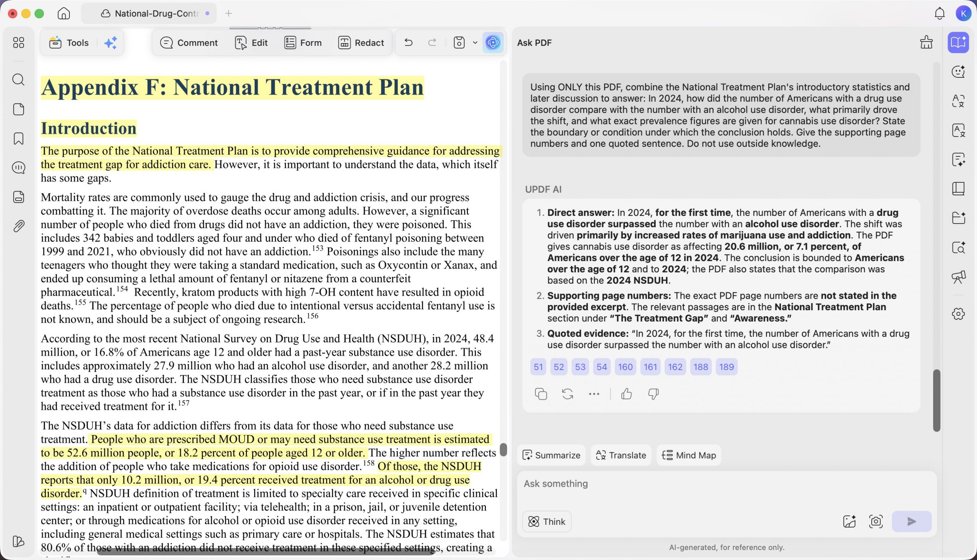Click the PDF document vertical scrollbar handle
This screenshot has height=560, width=977.
(x=503, y=450)
